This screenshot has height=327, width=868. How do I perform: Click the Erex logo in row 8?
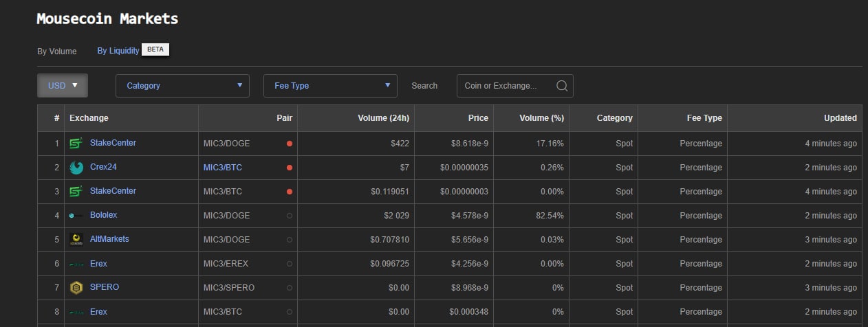coord(76,312)
